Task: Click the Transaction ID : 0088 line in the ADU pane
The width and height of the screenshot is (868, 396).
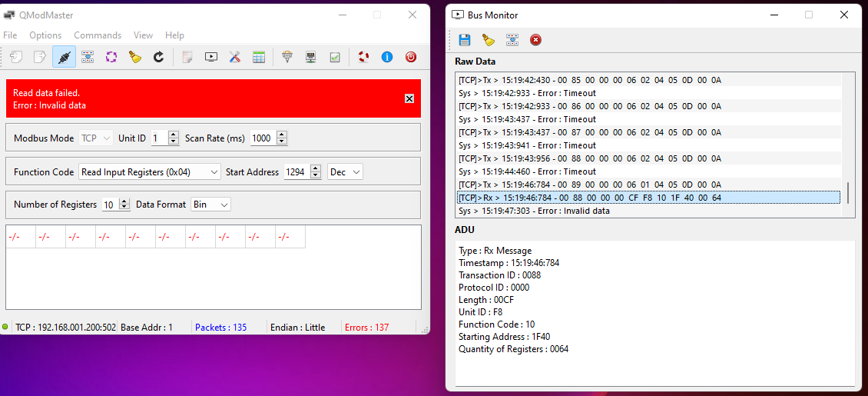Action: pos(499,275)
